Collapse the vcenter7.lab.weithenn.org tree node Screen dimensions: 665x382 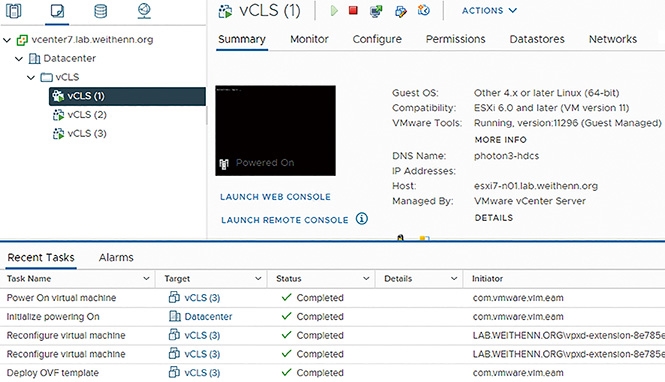tap(7, 40)
